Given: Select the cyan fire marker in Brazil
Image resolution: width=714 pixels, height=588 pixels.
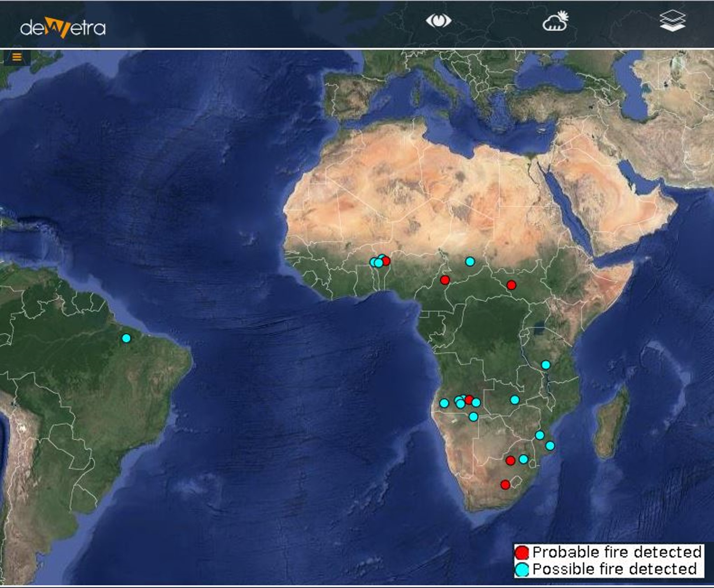Looking at the screenshot, I should [126, 338].
